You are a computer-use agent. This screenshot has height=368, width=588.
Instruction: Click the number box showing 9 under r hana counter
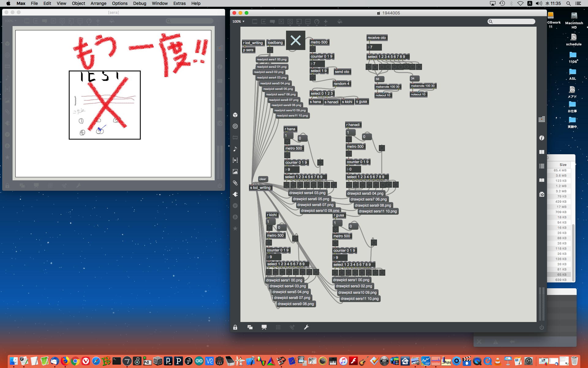click(x=292, y=170)
